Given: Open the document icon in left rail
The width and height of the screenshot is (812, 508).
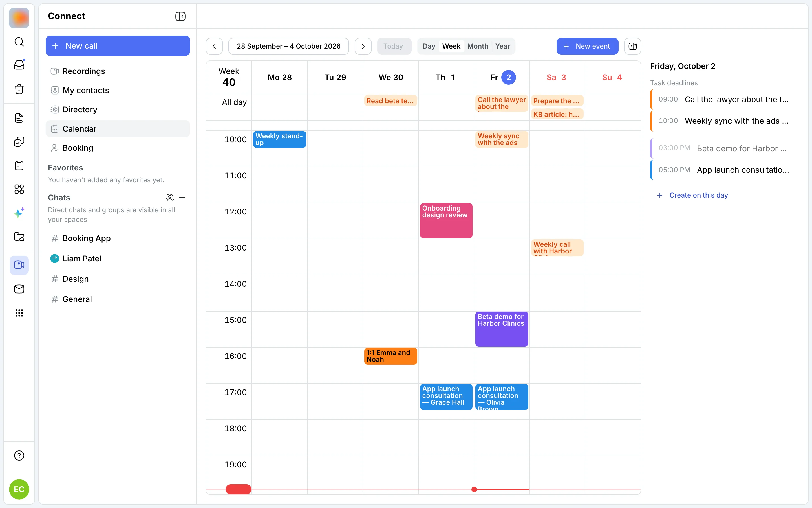Looking at the screenshot, I should click(19, 118).
